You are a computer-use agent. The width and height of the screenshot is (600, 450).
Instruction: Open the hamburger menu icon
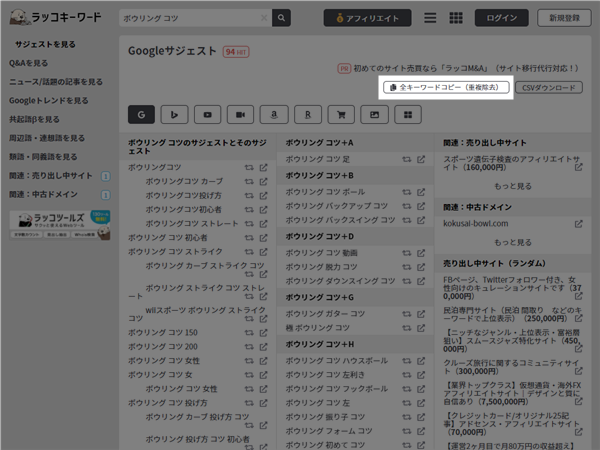click(430, 18)
